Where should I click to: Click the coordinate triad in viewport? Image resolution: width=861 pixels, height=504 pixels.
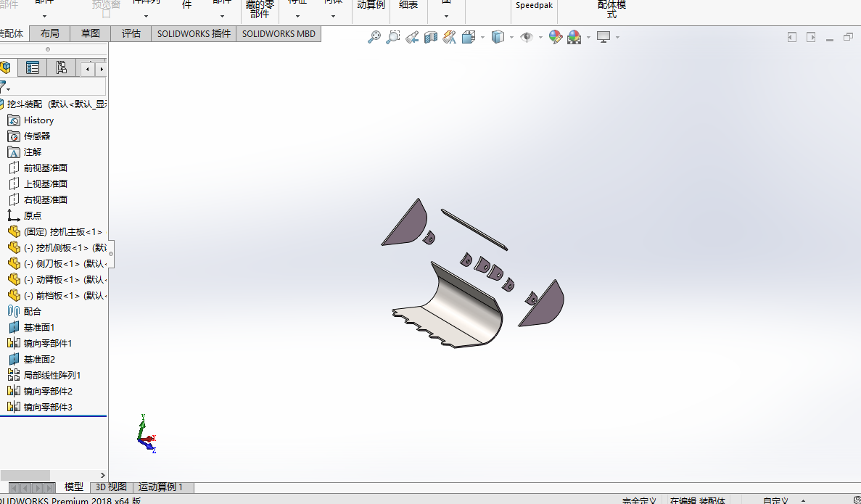click(147, 434)
